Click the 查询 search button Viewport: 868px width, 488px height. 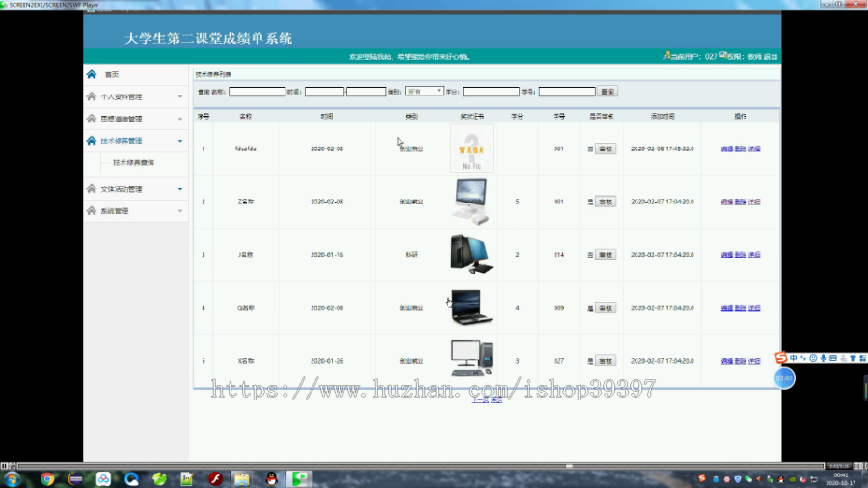608,92
